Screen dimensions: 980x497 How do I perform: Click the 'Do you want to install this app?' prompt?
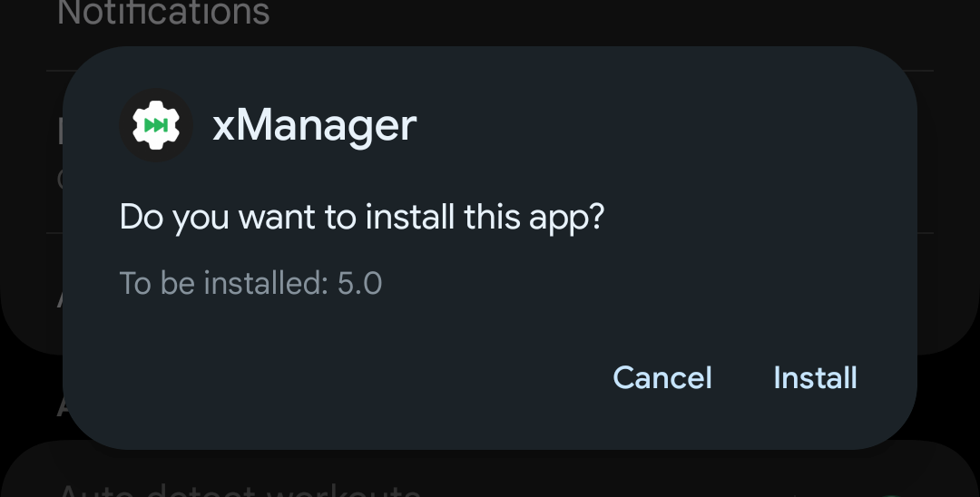[x=362, y=218]
